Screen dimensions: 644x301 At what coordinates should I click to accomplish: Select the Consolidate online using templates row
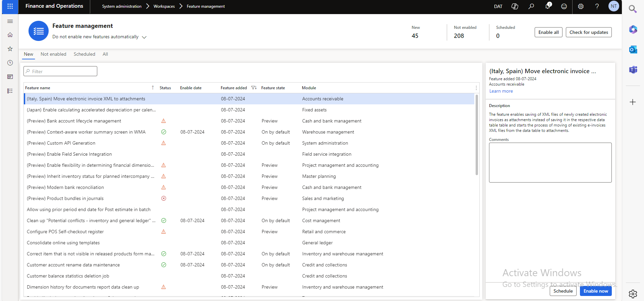(x=63, y=243)
